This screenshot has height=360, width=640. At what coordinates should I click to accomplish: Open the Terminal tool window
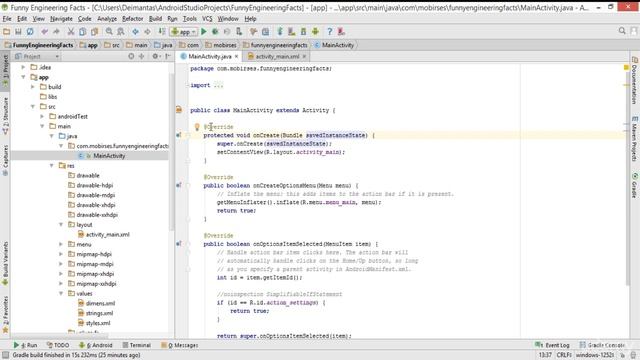point(137,345)
